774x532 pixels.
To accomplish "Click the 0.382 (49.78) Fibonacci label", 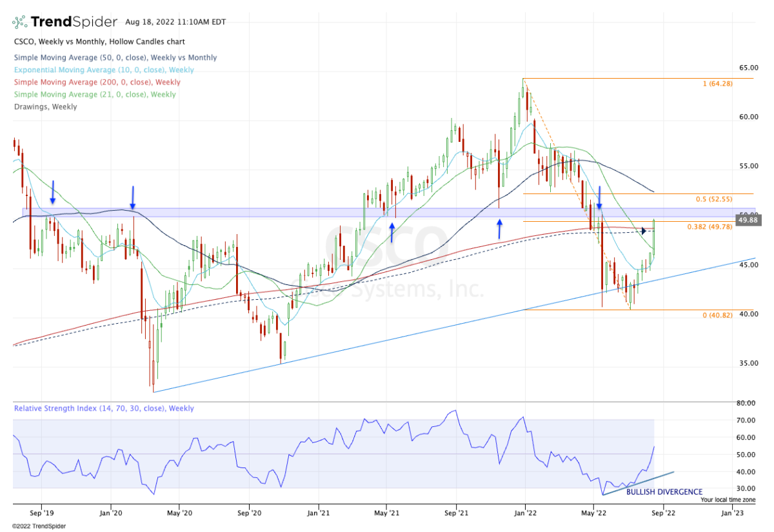I will point(710,227).
